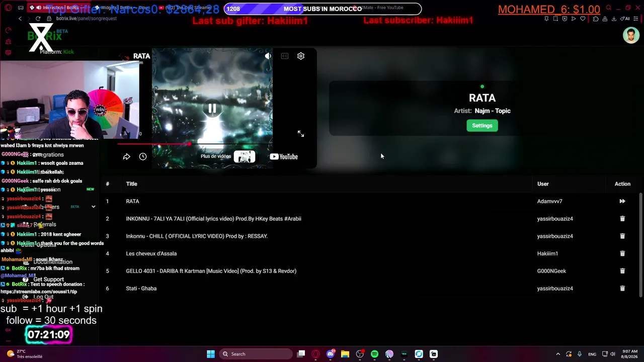Click user Hakiiim1 in the song queue
Screen dimensions: 644x362
[547, 253]
